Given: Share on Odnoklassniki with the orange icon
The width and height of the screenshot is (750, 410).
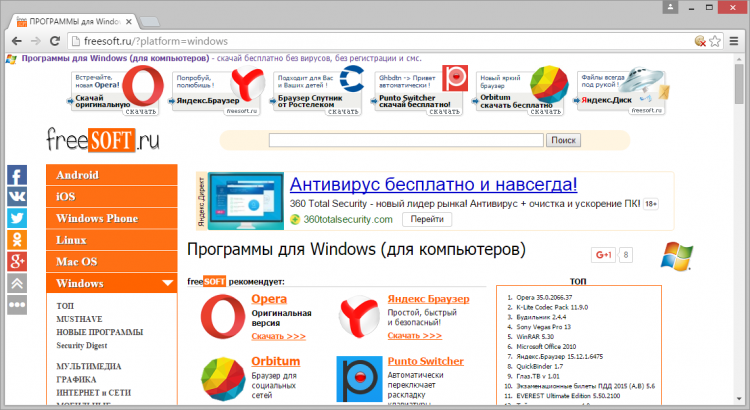Looking at the screenshot, I should click(x=17, y=240).
